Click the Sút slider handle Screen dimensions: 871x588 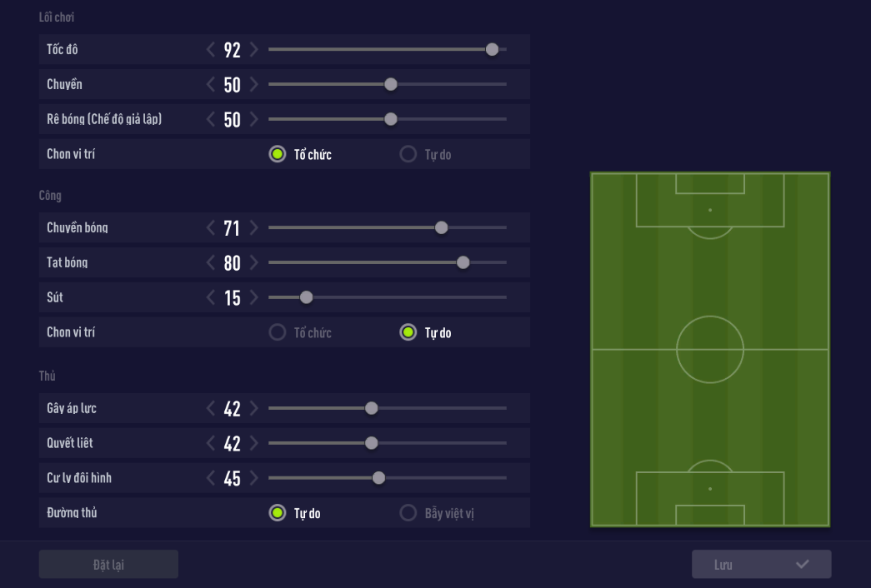tap(306, 298)
